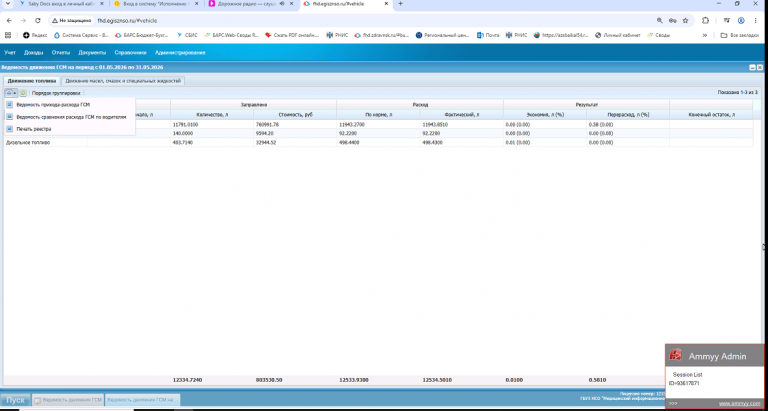Expand hidden bookmarks with double-chevron

[705, 35]
